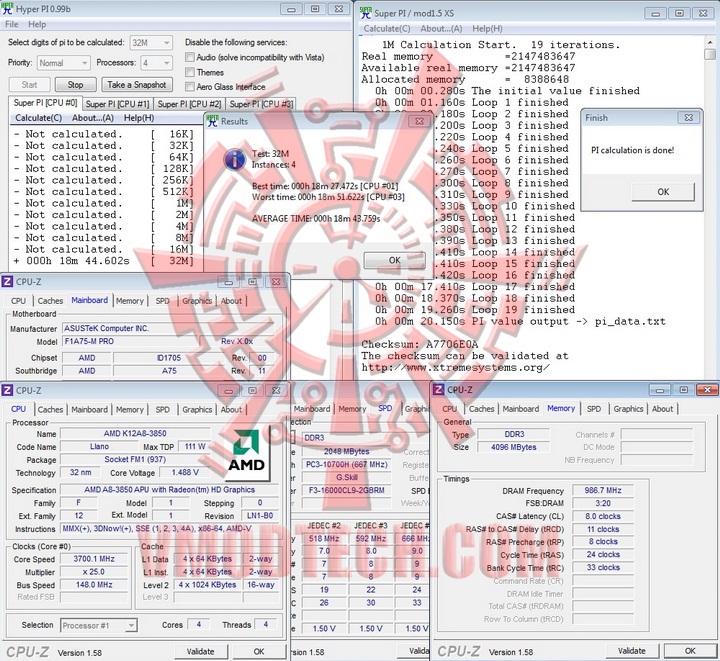Switch to Super PI [CPU #3] tab
720x661 pixels.
click(261, 104)
